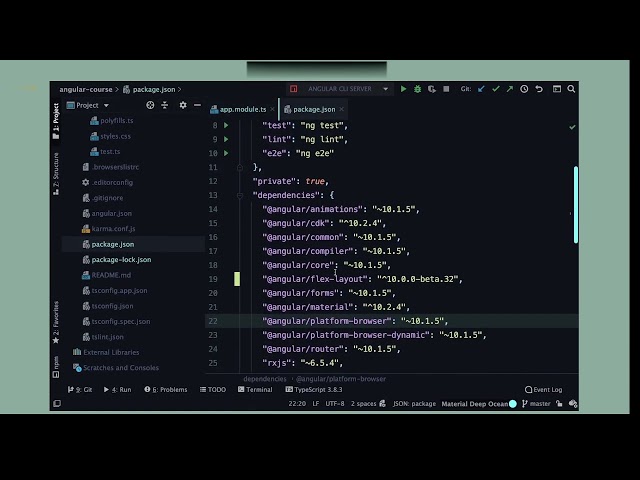Viewport: 640px width, 480px height.
Task: Open the Event Log
Action: 544,389
